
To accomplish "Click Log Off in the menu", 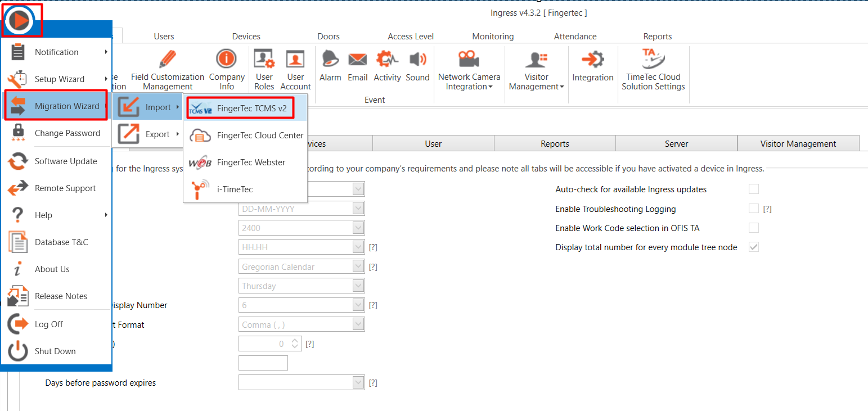I will [x=57, y=324].
